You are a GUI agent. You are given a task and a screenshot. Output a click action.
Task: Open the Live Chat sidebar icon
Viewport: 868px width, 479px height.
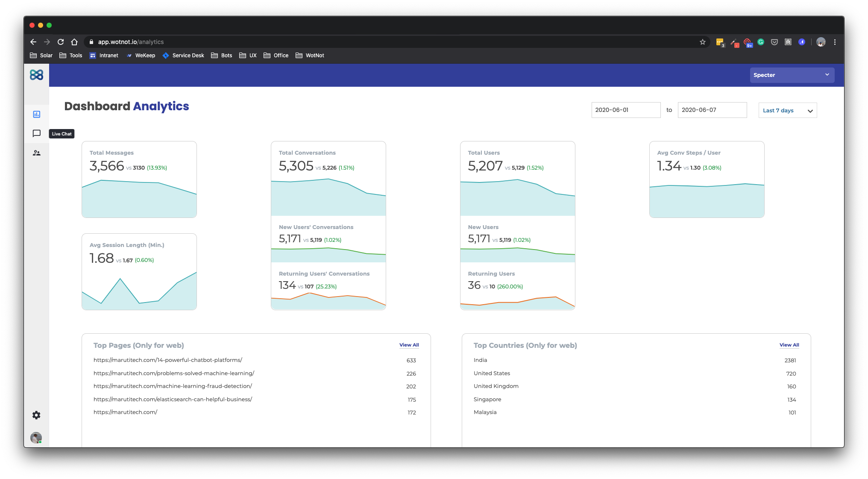point(37,134)
